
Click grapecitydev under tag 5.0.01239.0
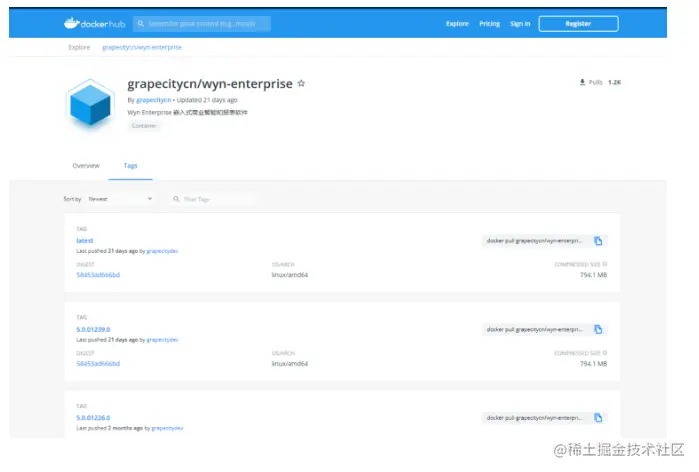click(162, 340)
